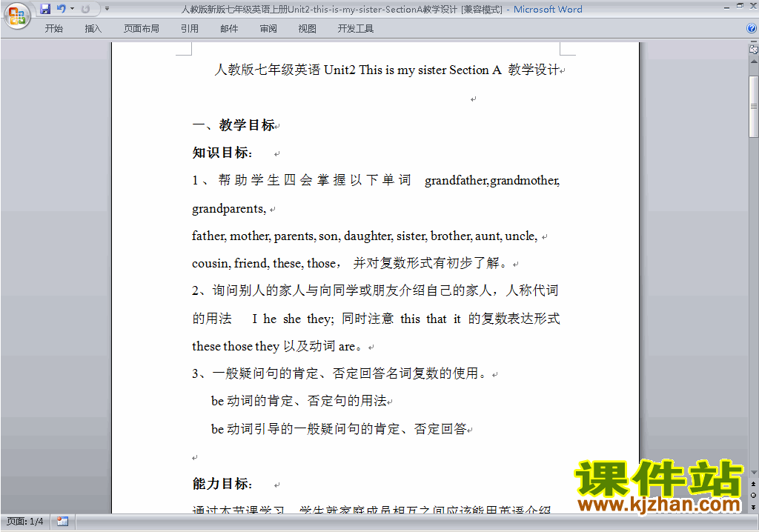This screenshot has height=532, width=759.
Task: Click the word cousin
Action: (211, 264)
